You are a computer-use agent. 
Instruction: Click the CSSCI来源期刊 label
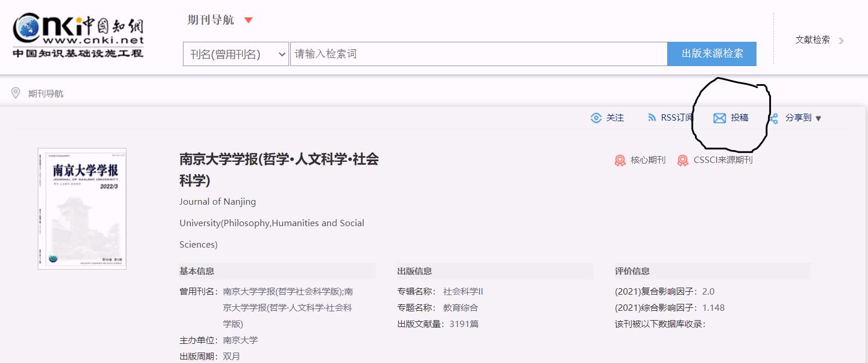[x=723, y=160]
